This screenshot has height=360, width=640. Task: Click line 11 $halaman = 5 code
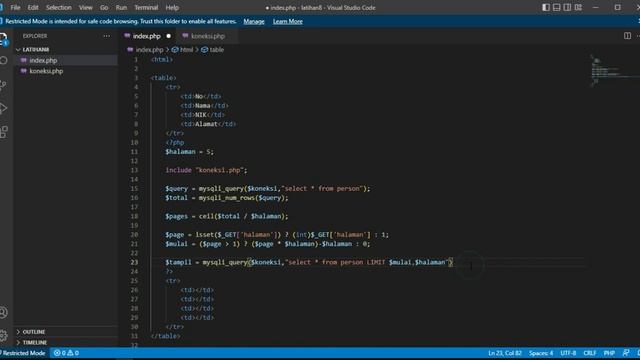[x=189, y=152]
